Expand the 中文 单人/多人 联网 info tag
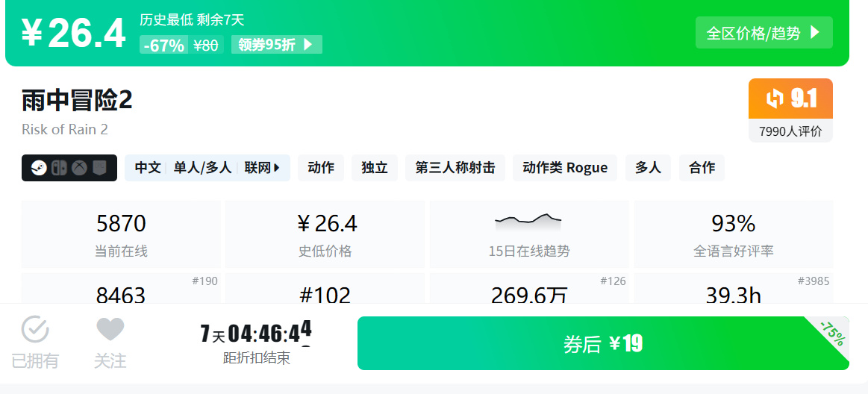 [x=207, y=168]
